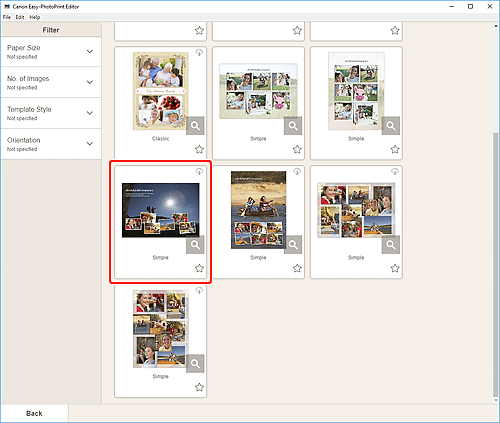This screenshot has height=423, width=500.
Task: Click the Filter panel heading
Action: tap(51, 30)
